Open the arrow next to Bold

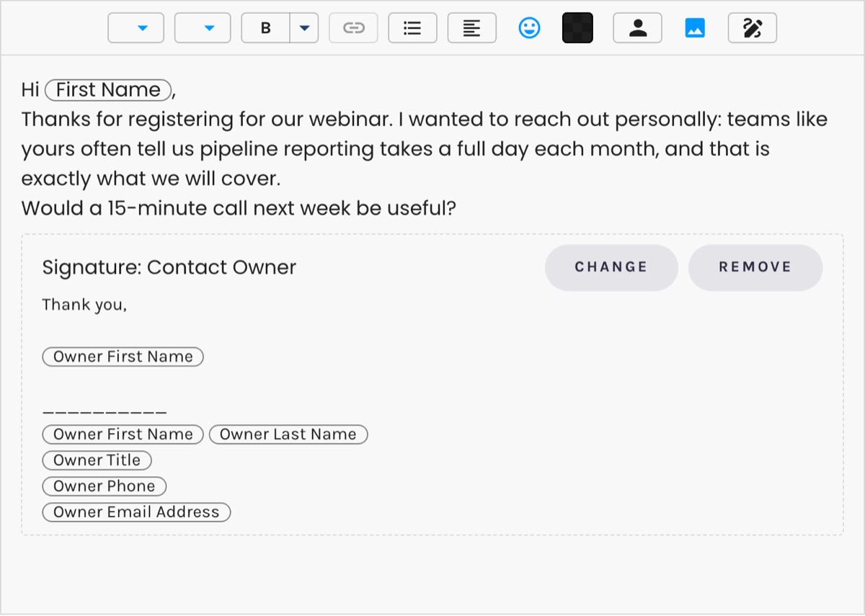coord(304,28)
